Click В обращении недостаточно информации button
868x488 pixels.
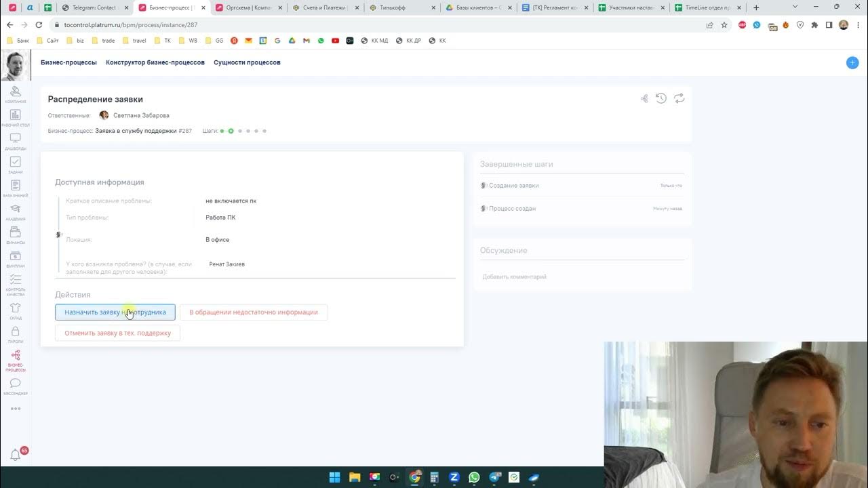pyautogui.click(x=254, y=312)
